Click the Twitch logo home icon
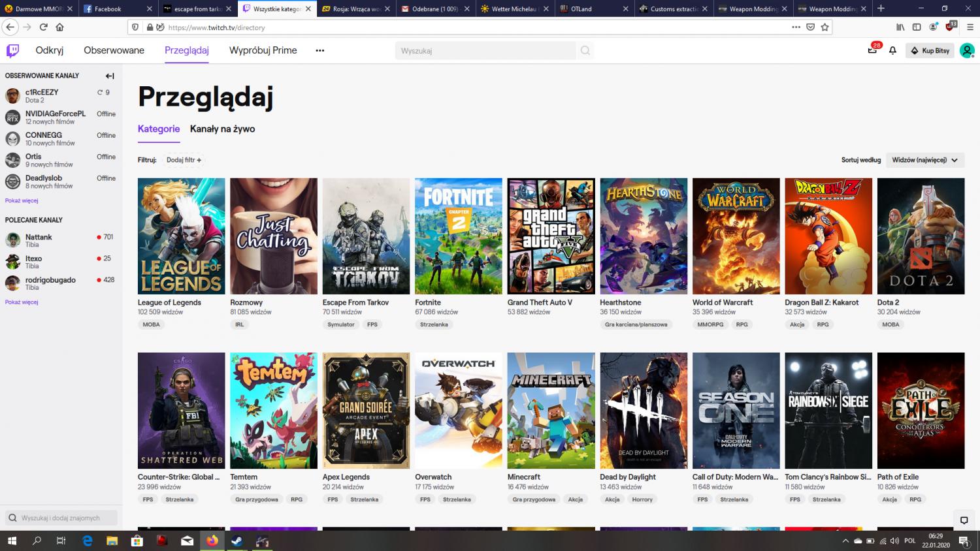The height and width of the screenshot is (551, 980). (12, 51)
